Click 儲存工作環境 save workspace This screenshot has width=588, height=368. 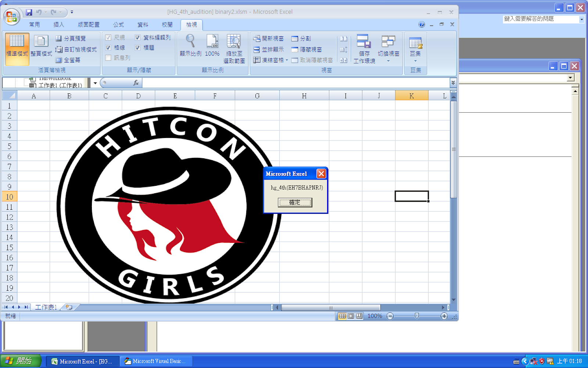point(364,49)
